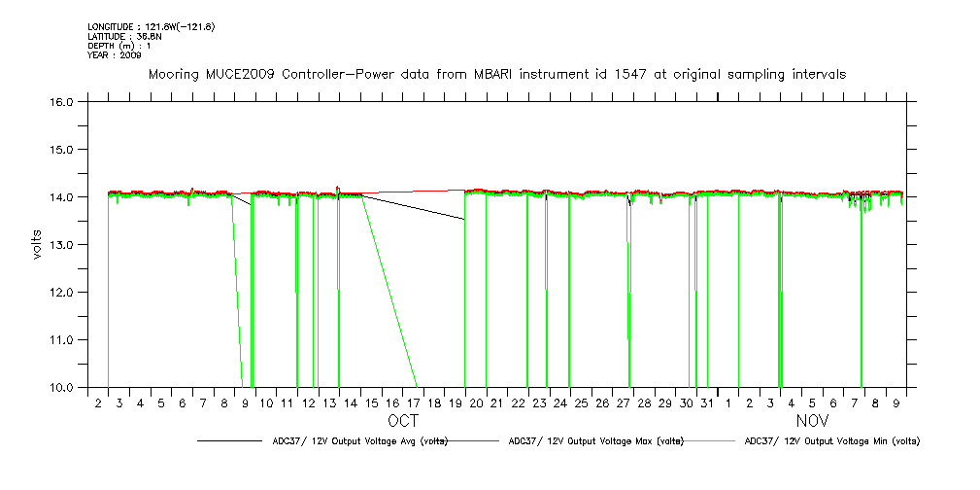Select the OCT month label
This screenshot has width=980, height=490.
pyautogui.click(x=403, y=421)
